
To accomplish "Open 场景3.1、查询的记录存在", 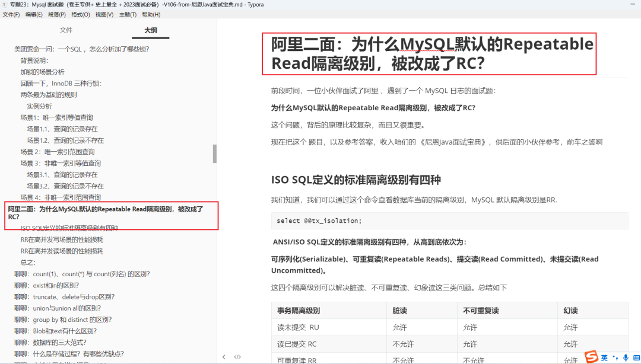I will coord(62,175).
